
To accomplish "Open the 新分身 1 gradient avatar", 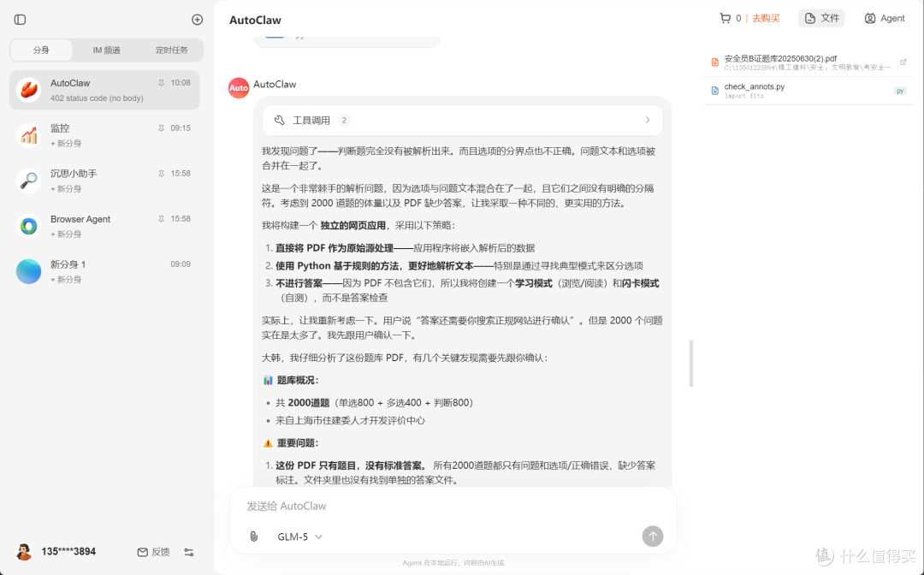I will coord(29,271).
